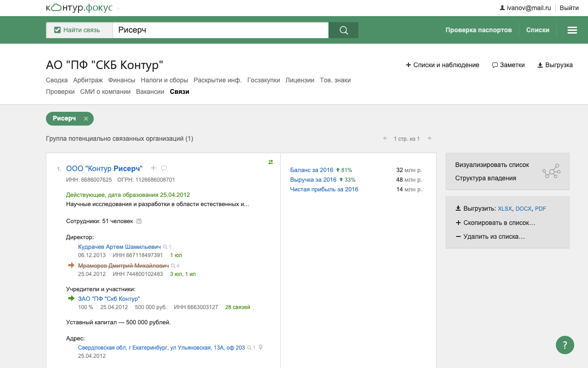This screenshot has height=368, width=588.
Task: Click the Выгрузка export button
Action: pos(555,65)
